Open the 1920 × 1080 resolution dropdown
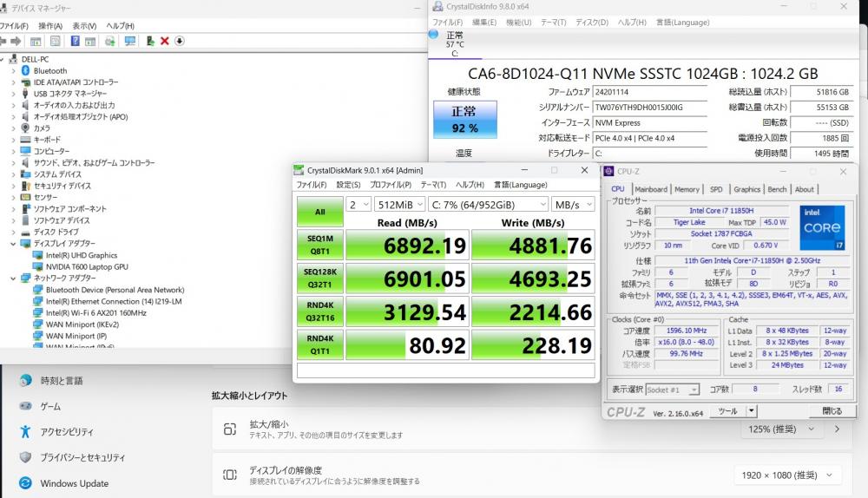 click(x=786, y=475)
